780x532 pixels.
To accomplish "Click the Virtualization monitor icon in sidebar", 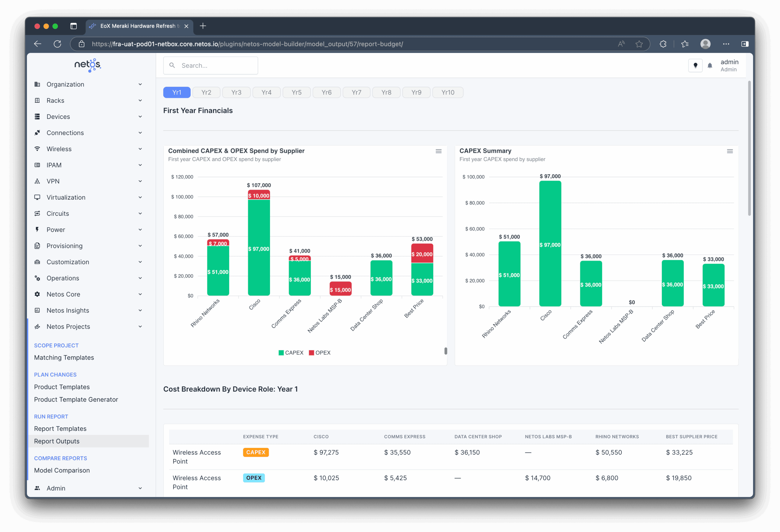I will (x=37, y=197).
